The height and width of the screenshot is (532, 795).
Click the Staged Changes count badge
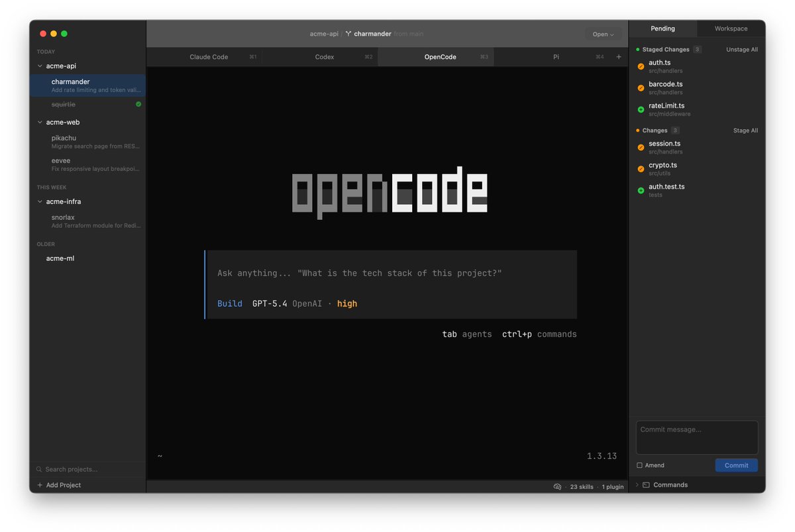pos(698,50)
